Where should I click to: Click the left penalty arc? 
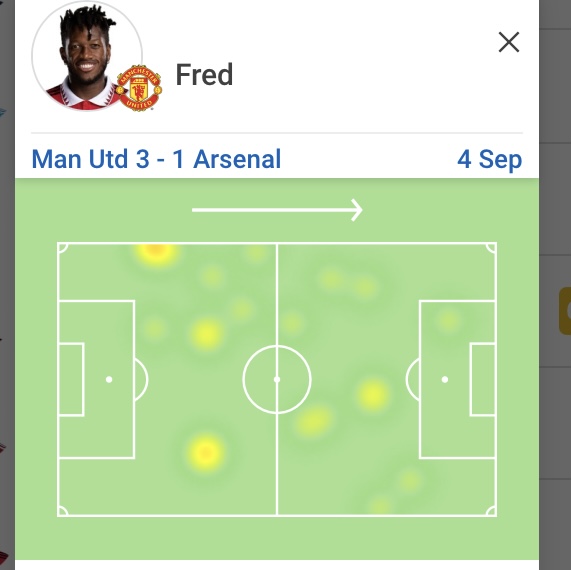point(142,380)
